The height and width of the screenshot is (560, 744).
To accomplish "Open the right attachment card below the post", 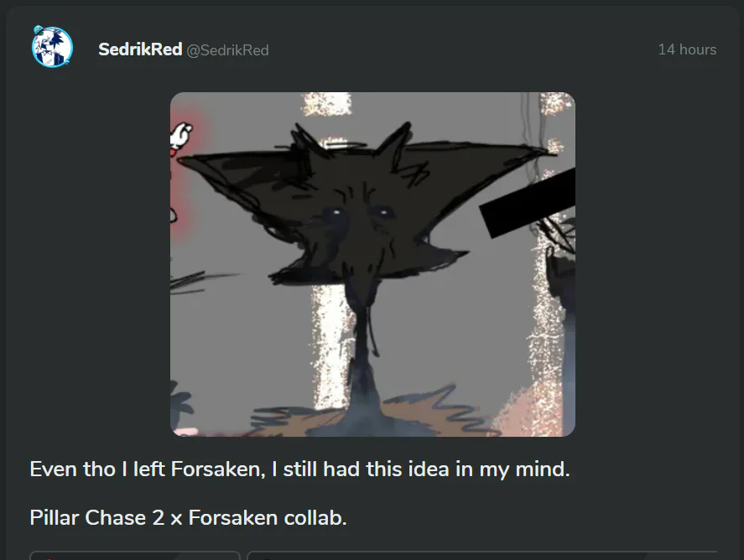I will click(x=482, y=555).
